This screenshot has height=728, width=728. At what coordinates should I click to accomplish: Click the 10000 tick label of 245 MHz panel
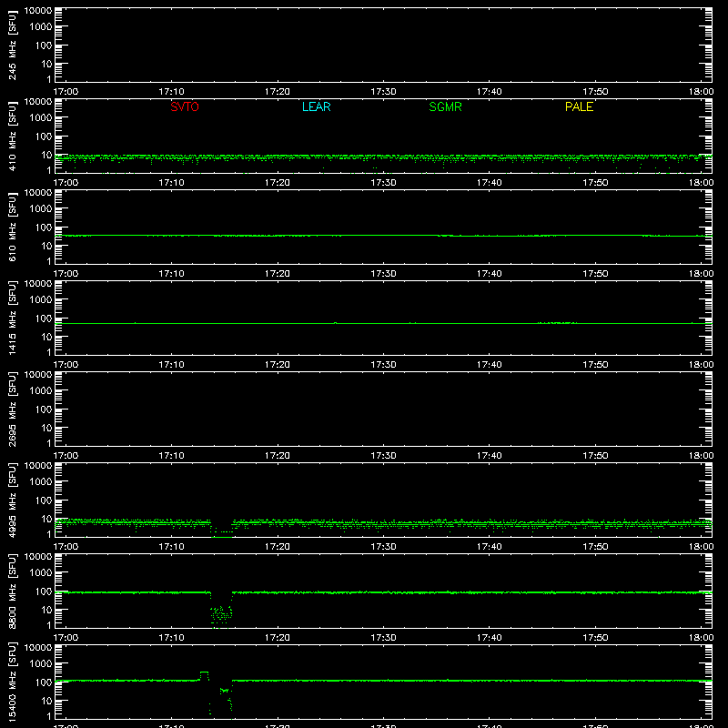38,11
